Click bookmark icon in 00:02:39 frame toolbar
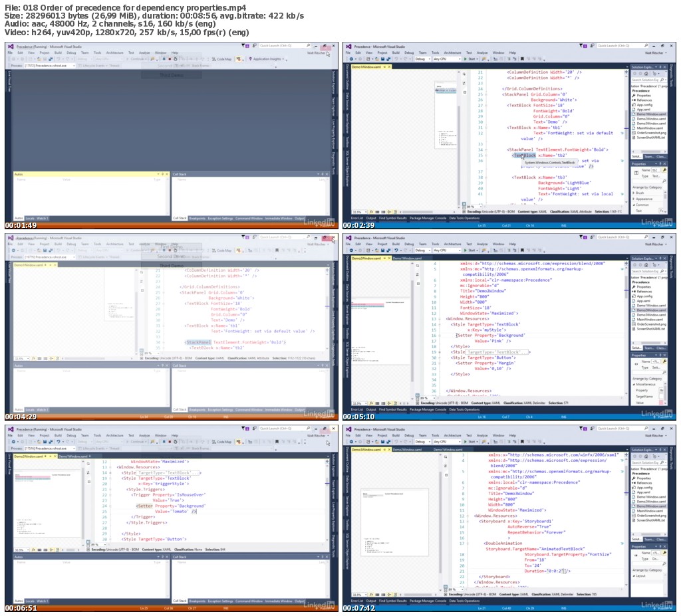 (x=521, y=59)
